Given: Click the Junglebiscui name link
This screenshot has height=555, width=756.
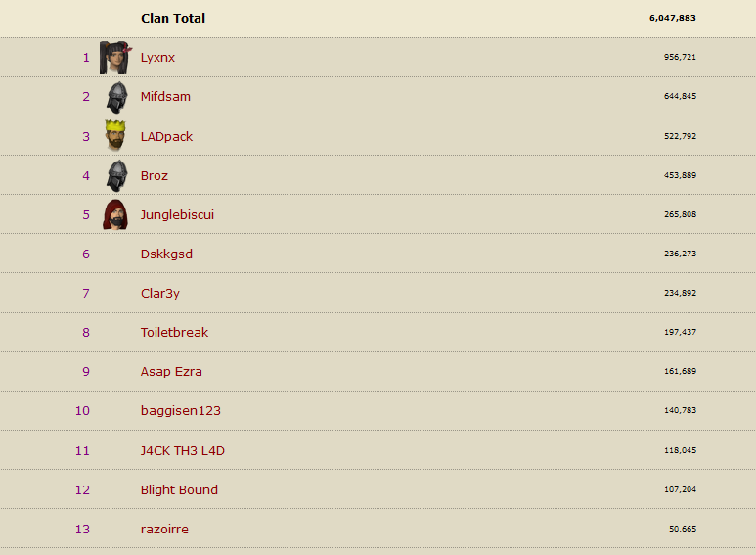Looking at the screenshot, I should (x=177, y=214).
